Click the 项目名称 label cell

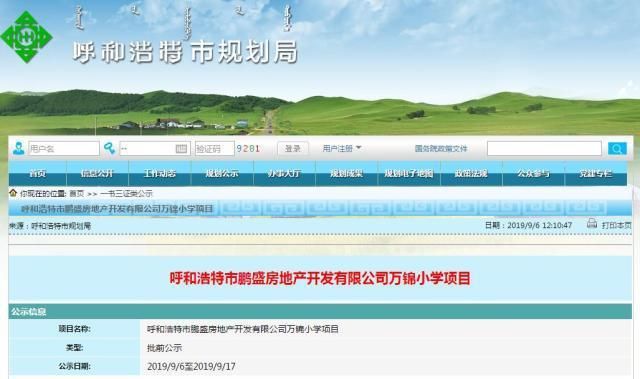point(74,329)
